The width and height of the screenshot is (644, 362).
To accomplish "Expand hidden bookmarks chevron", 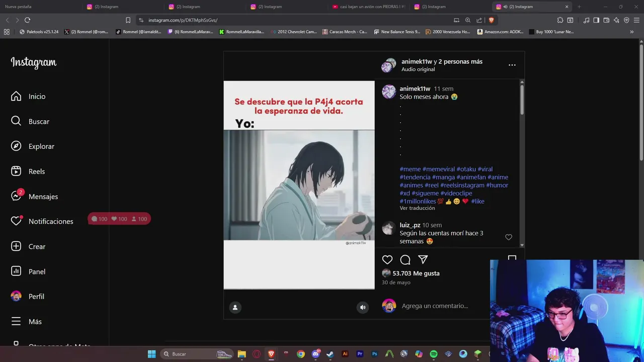I will [631, 32].
